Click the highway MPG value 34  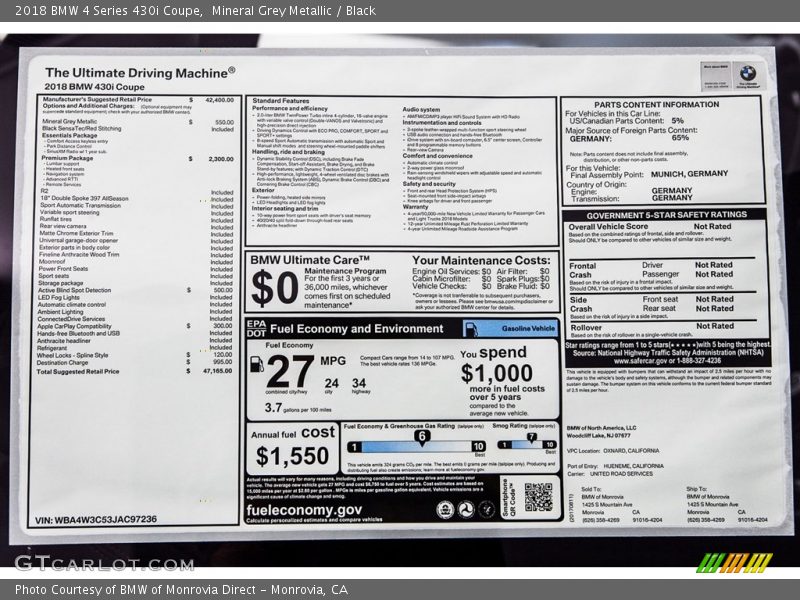tap(359, 383)
